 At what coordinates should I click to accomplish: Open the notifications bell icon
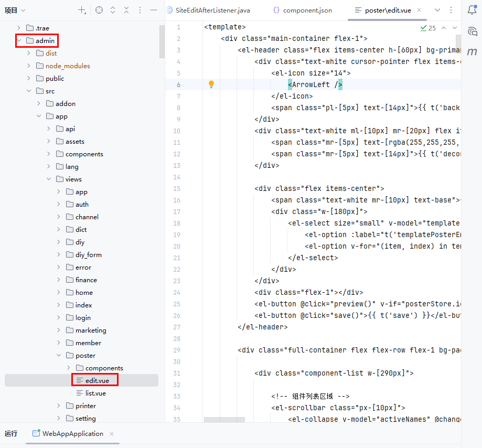[472, 10]
